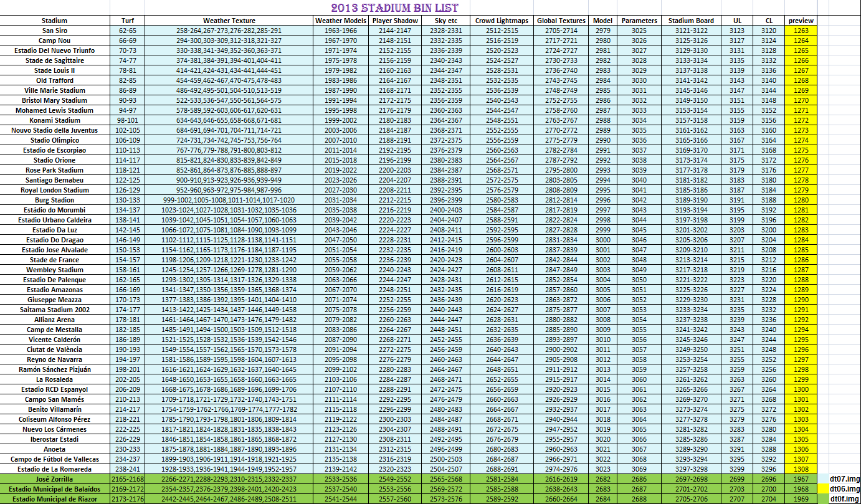Click Turf value 82-85 for Old Trafford
The image size is (861, 504).
128,80
